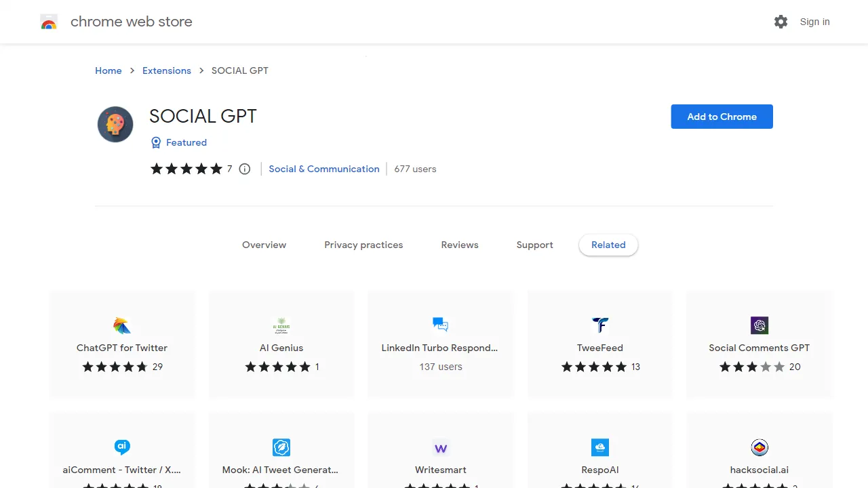This screenshot has height=488, width=868.
Task: Click the SOCIAL GPT heading
Action: point(203,117)
